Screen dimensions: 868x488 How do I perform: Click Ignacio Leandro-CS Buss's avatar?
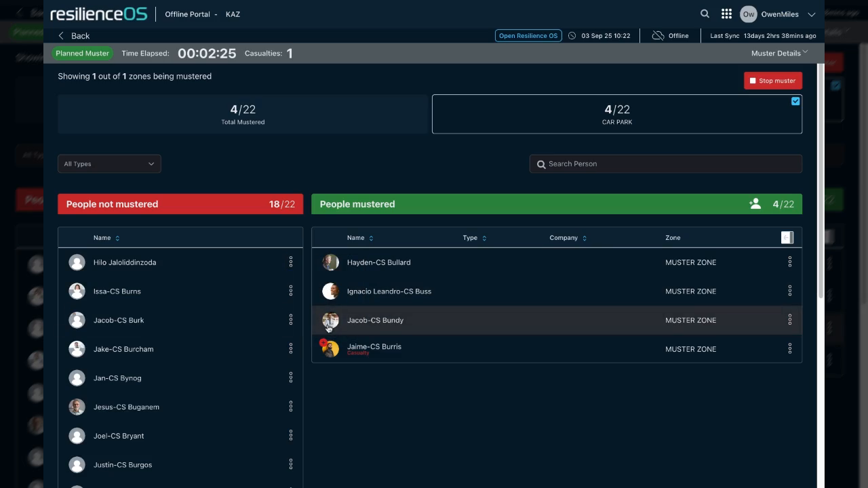click(330, 291)
